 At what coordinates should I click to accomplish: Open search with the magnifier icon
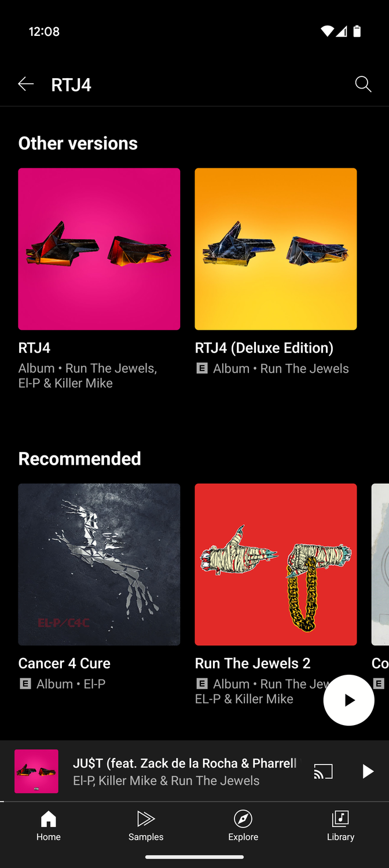pos(363,84)
